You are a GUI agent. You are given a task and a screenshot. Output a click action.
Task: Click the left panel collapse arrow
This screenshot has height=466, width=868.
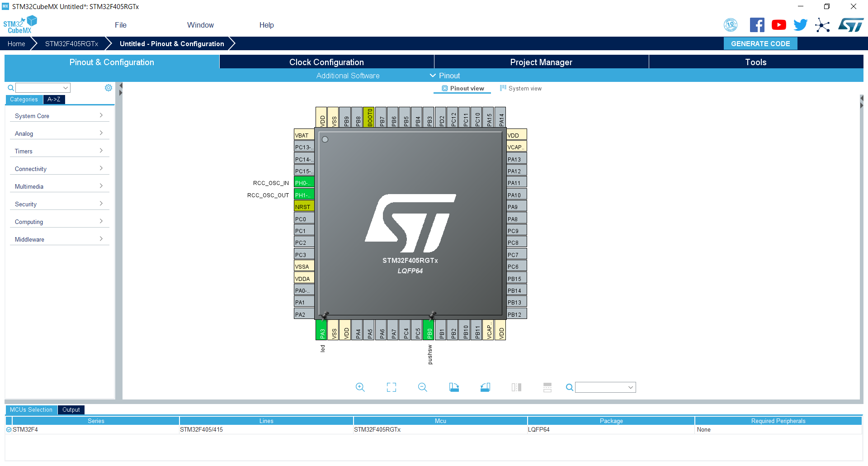pyautogui.click(x=121, y=86)
